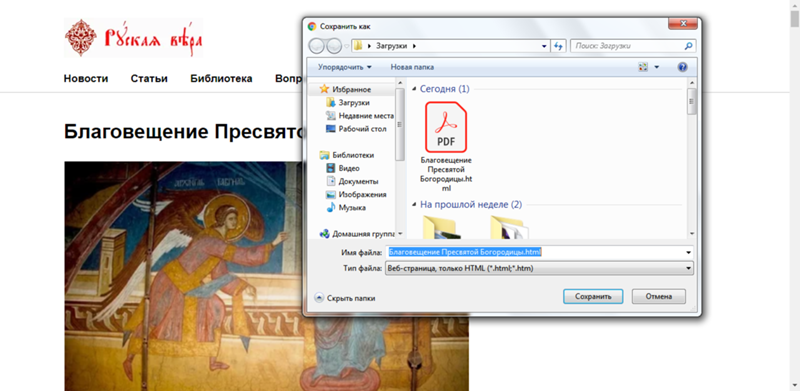Image resolution: width=800 pixels, height=391 pixels.
Task: Open the Новости menu on webpage
Action: click(86, 79)
